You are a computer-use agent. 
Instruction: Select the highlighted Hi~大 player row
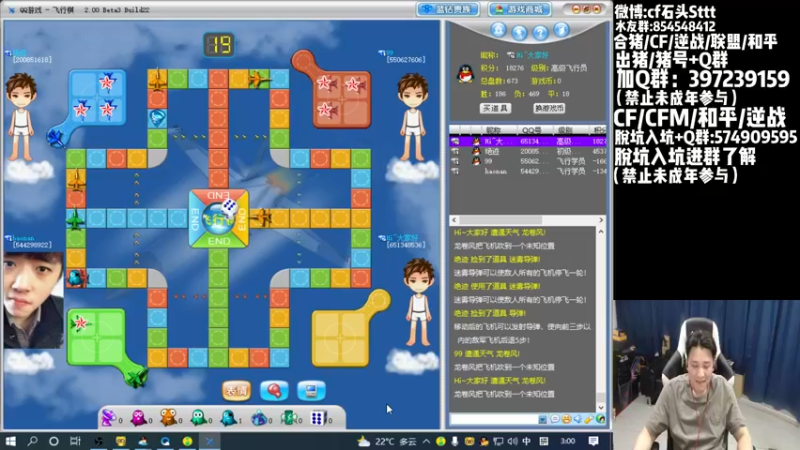pos(527,141)
